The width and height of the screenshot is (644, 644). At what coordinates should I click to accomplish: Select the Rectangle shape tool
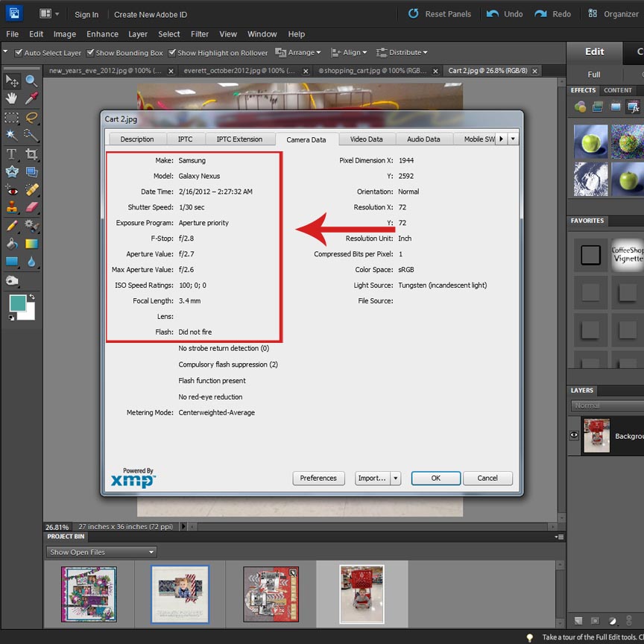(x=12, y=262)
